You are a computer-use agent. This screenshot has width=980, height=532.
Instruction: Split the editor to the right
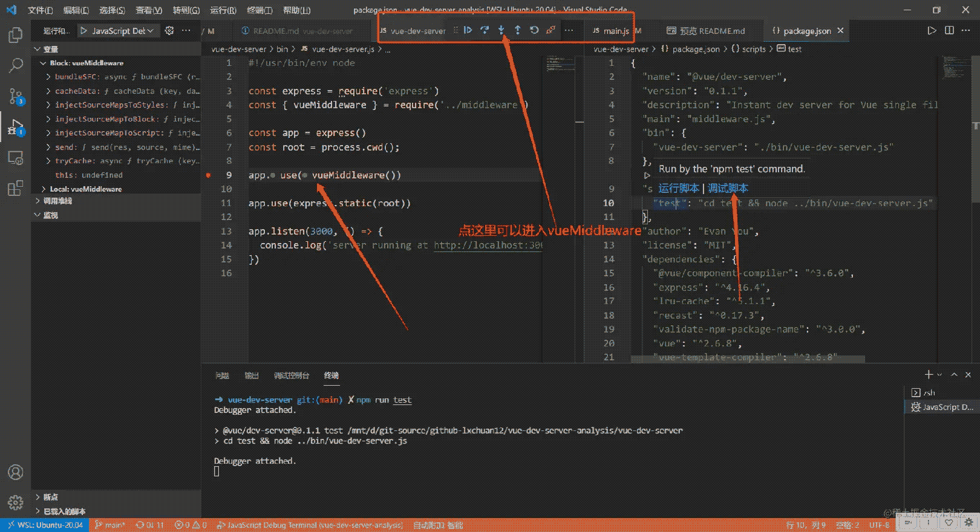tap(949, 31)
